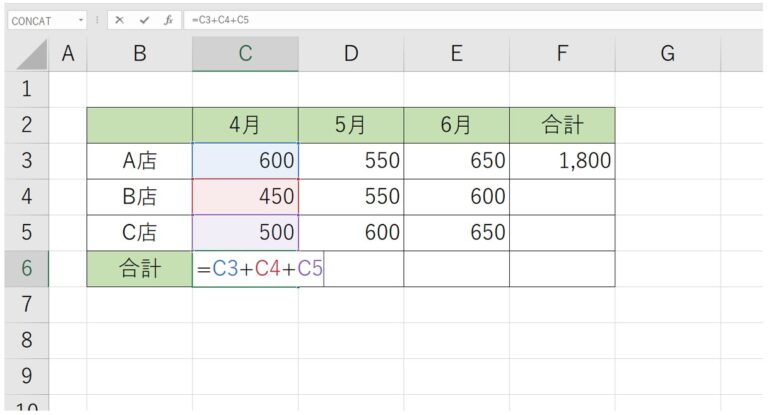
Task: Select column B header
Action: tap(140, 53)
